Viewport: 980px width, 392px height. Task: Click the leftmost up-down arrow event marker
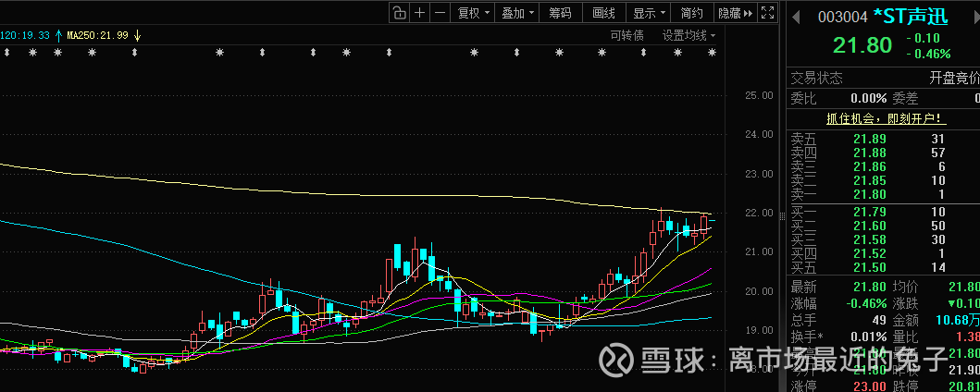[6, 53]
